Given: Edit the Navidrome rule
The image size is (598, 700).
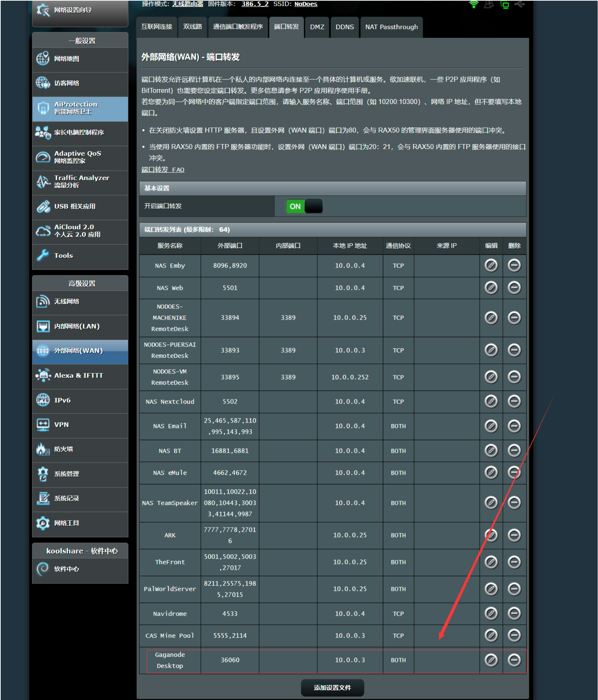Looking at the screenshot, I should click(x=491, y=613).
